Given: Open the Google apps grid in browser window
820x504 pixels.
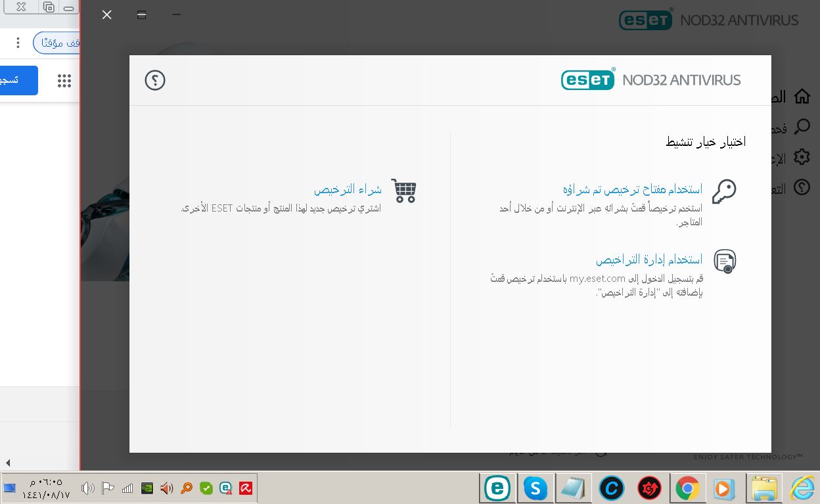Looking at the screenshot, I should pos(64,80).
